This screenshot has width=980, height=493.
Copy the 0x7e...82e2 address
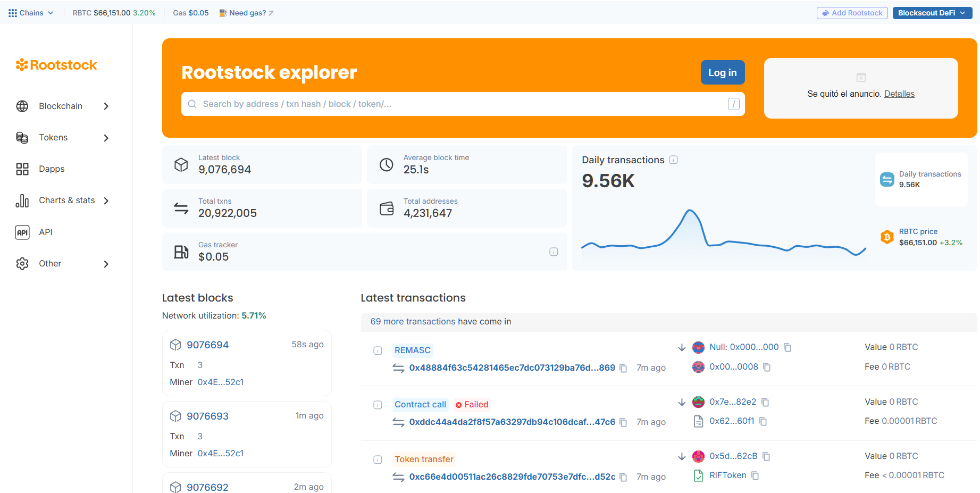(765, 402)
